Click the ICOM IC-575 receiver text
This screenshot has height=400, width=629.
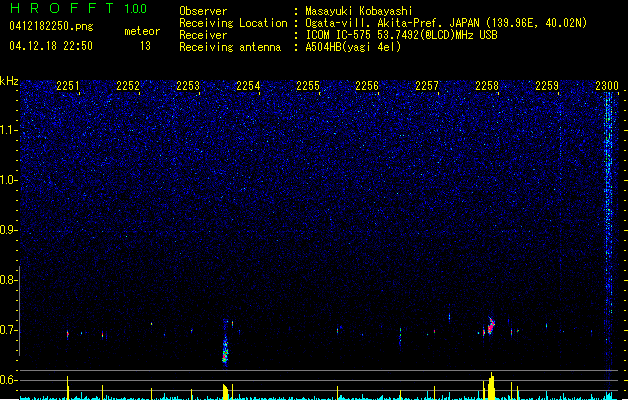[401, 35]
